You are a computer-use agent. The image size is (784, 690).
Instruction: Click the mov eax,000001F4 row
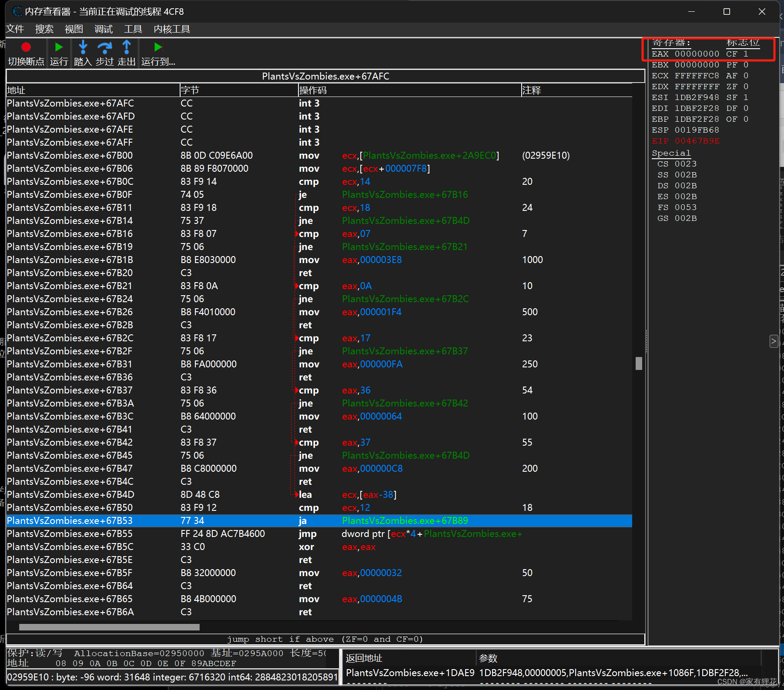point(319,312)
